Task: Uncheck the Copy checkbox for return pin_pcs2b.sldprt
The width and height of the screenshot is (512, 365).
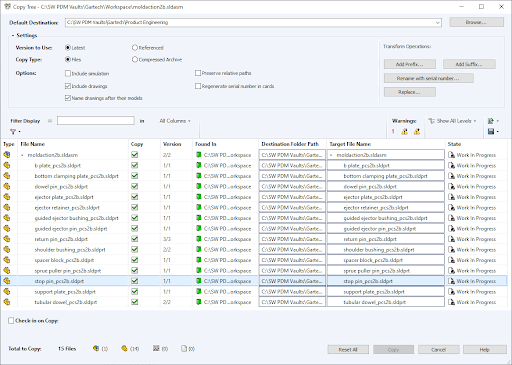Action: (135, 239)
